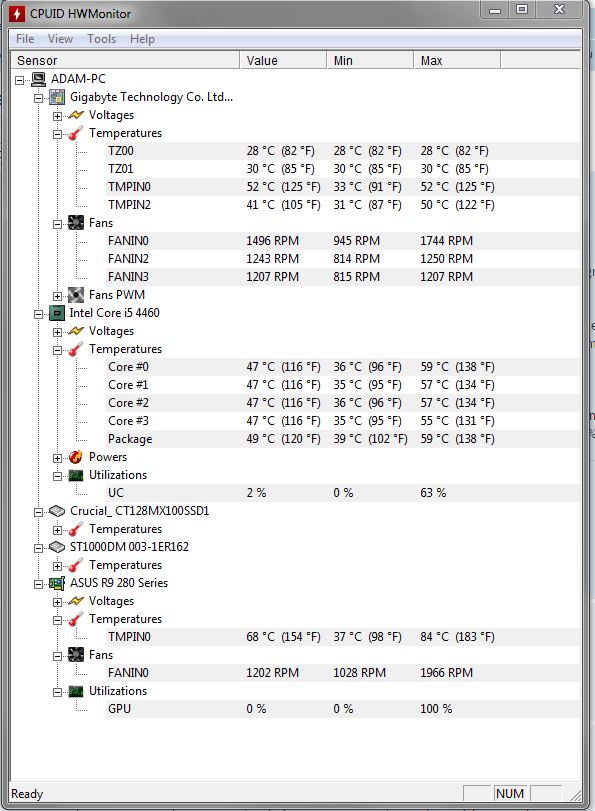Expand the Fans PWM node
595x811 pixels.
tap(57, 296)
